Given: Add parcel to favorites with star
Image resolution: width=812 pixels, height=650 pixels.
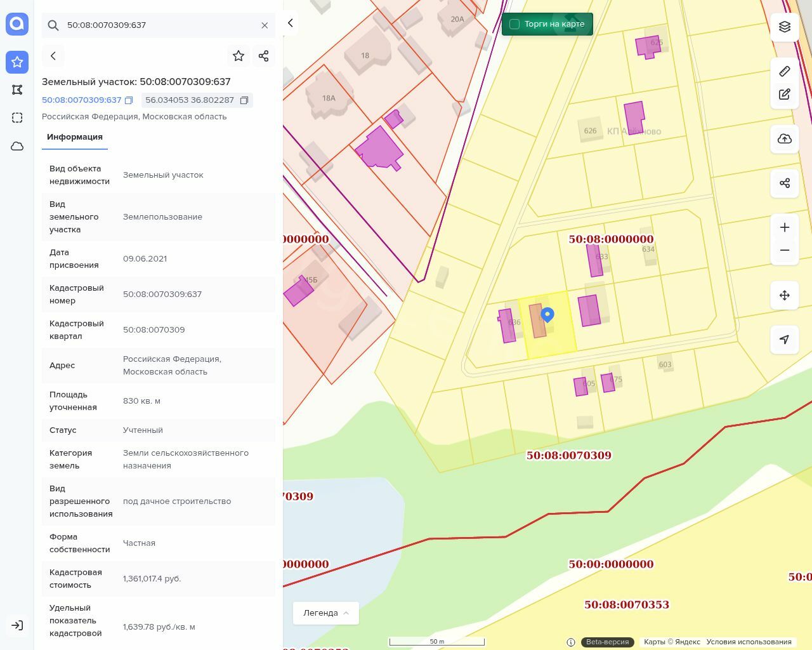Looking at the screenshot, I should (239, 56).
